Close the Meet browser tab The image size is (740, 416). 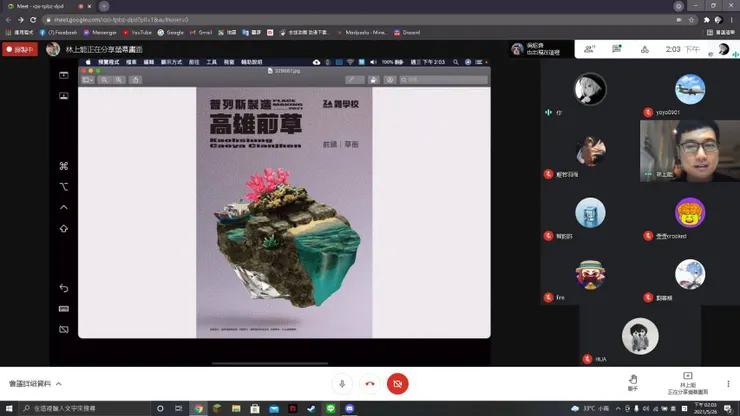[89, 7]
